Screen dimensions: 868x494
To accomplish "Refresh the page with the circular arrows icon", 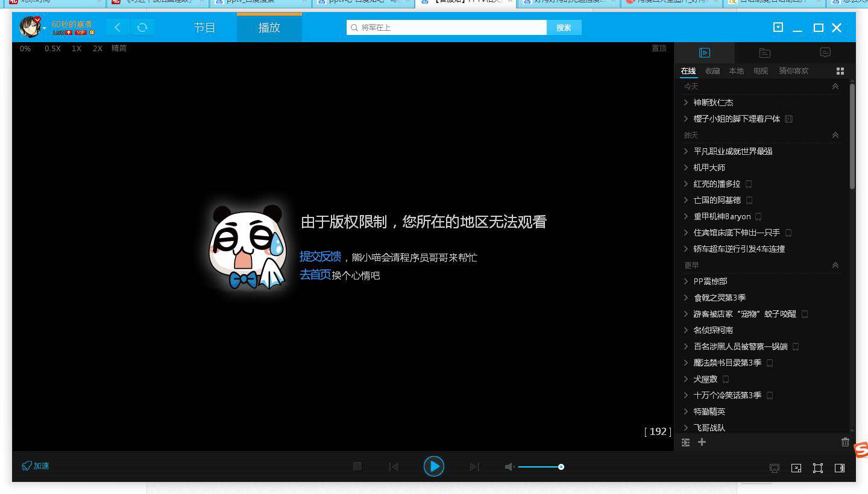I will tap(142, 28).
